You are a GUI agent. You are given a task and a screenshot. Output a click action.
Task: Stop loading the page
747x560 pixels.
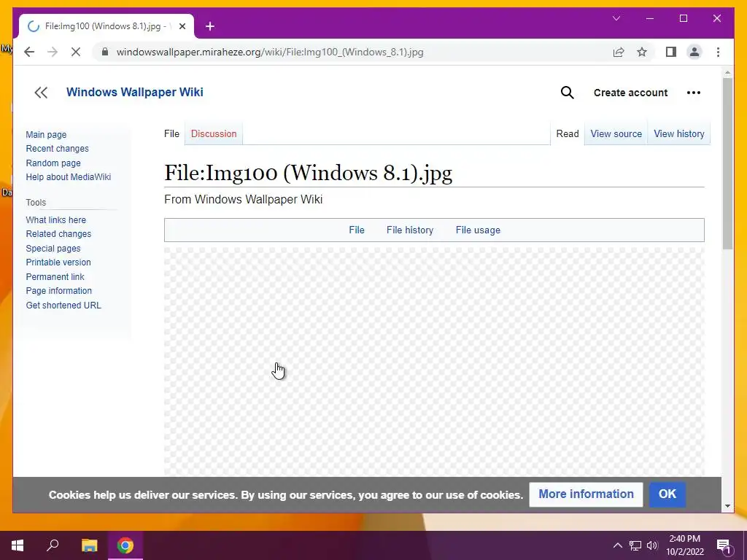[x=76, y=52]
